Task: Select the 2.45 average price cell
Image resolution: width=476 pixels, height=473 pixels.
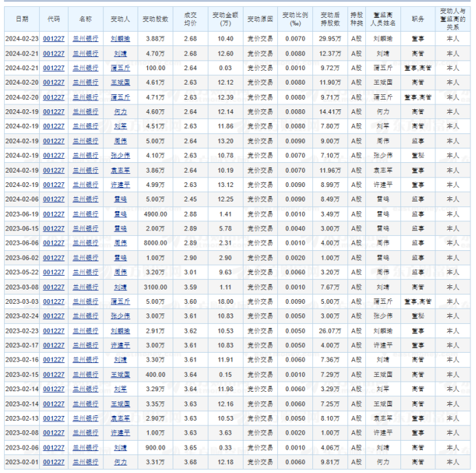Action: [x=191, y=199]
